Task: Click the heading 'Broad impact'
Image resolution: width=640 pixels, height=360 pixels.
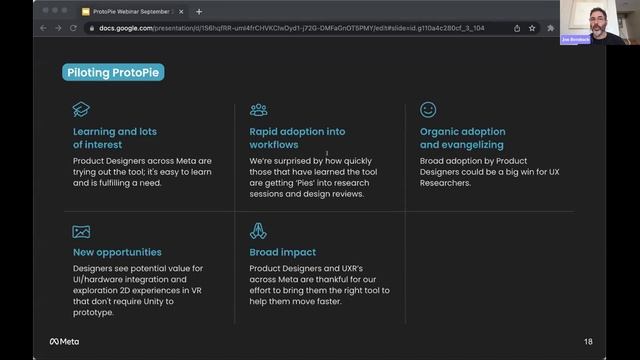Action: click(282, 252)
